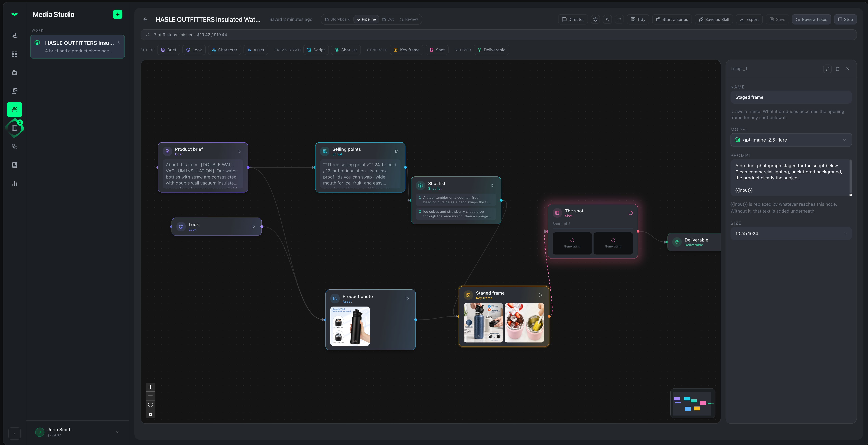This screenshot has width=868, height=445.
Task: Open the MODEL dropdown gpt-image-2.5-flare
Action: click(791, 140)
